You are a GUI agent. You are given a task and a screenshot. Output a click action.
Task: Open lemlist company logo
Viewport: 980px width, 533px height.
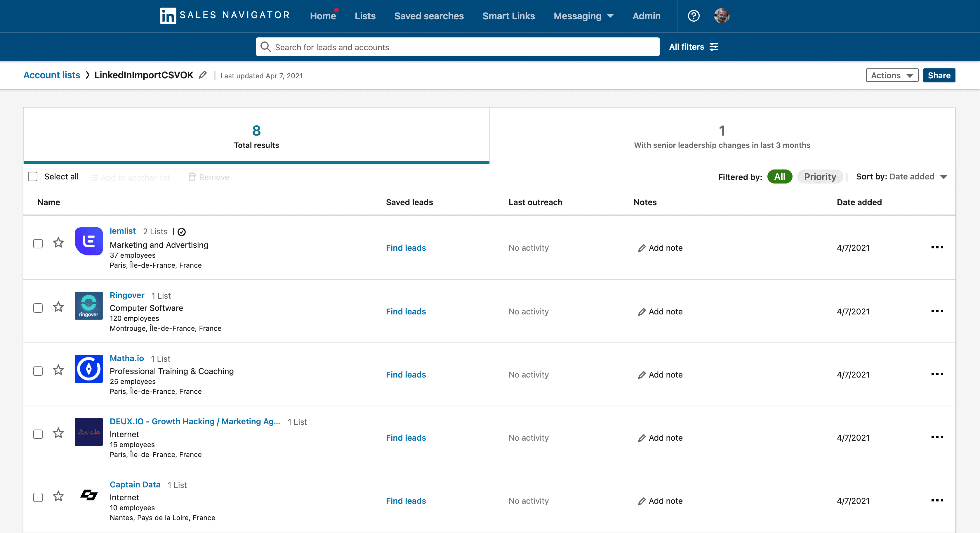point(89,241)
